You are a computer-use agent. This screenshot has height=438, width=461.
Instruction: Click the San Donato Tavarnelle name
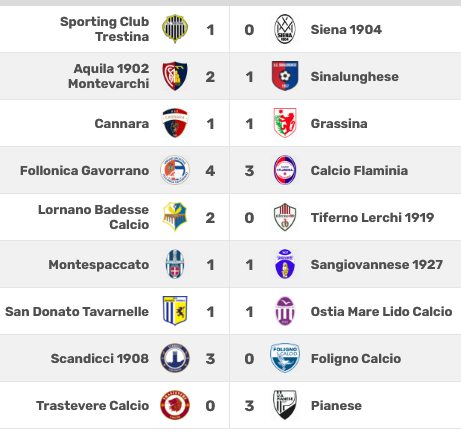[77, 312]
